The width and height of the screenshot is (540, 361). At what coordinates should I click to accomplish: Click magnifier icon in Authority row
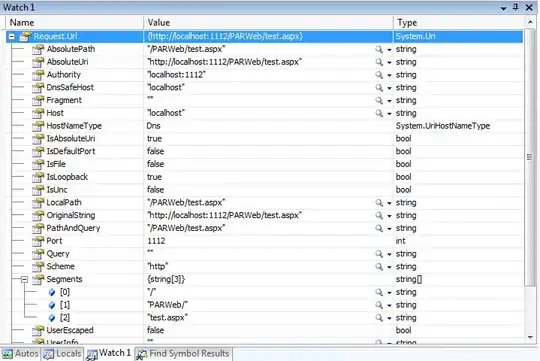pyautogui.click(x=379, y=75)
